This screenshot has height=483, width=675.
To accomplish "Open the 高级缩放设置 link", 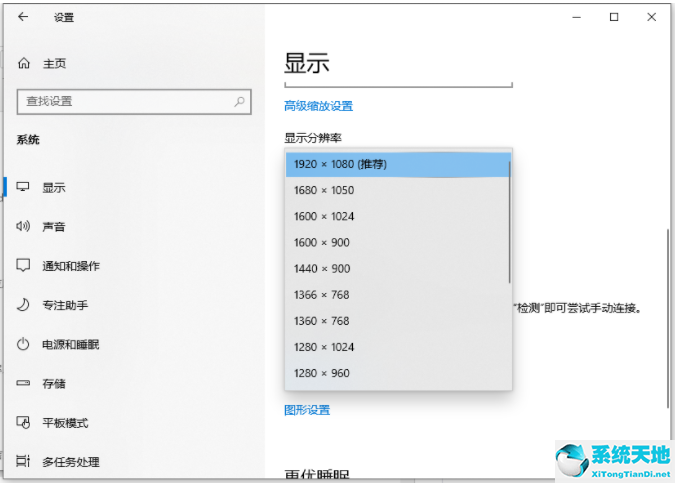I will tap(319, 106).
